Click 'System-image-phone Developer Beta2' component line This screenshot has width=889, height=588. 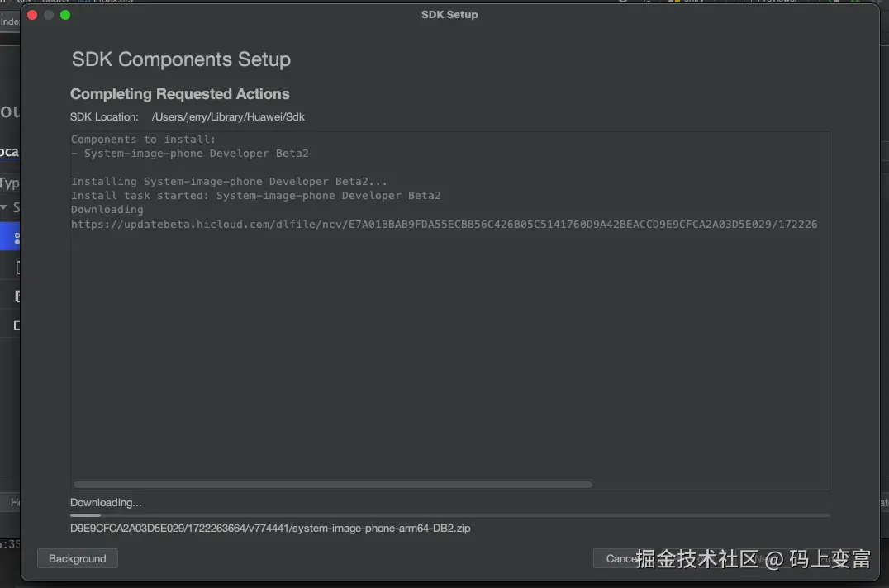(x=190, y=154)
